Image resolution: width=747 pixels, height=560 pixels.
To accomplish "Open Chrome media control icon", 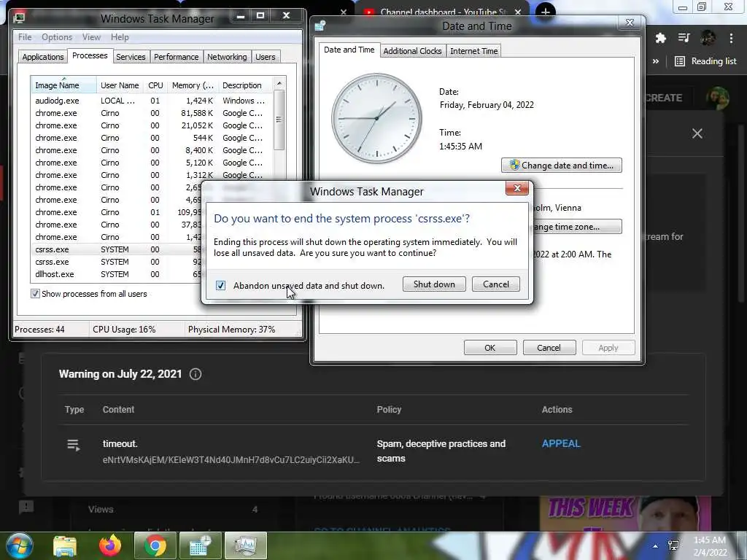I will pos(684,38).
